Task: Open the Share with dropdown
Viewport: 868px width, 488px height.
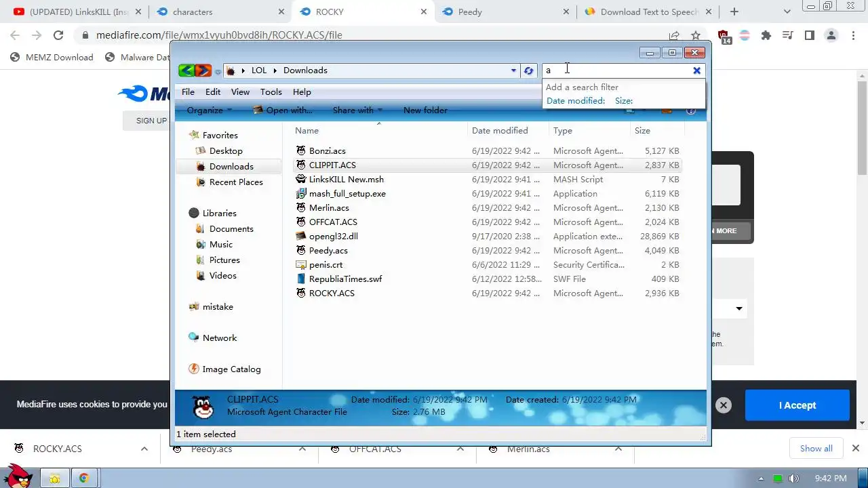Action: point(357,110)
